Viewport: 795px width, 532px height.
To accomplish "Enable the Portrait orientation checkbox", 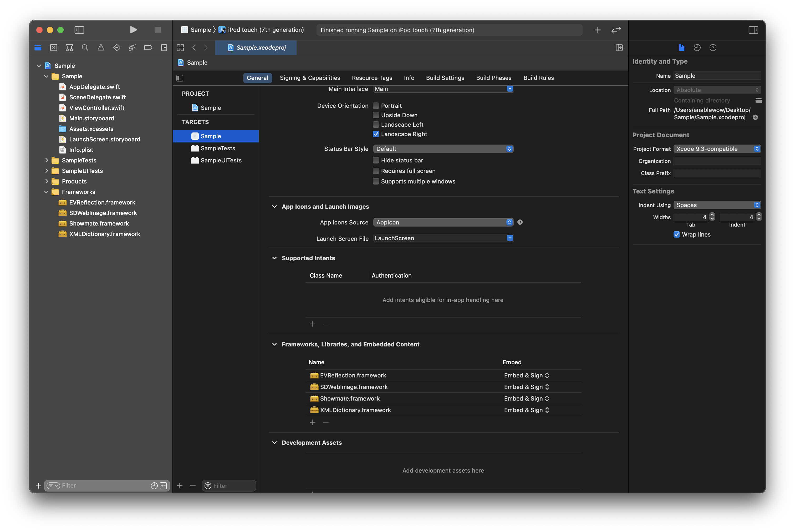I will (x=376, y=106).
